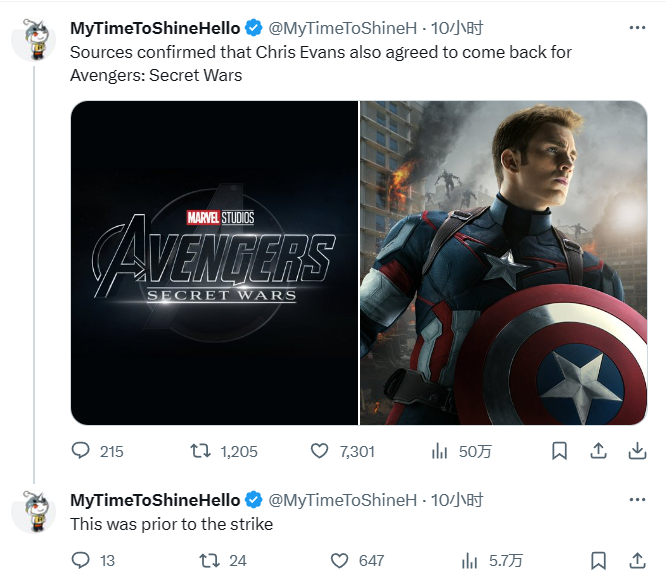Reply to the Chris Evans tweet

pos(81,451)
